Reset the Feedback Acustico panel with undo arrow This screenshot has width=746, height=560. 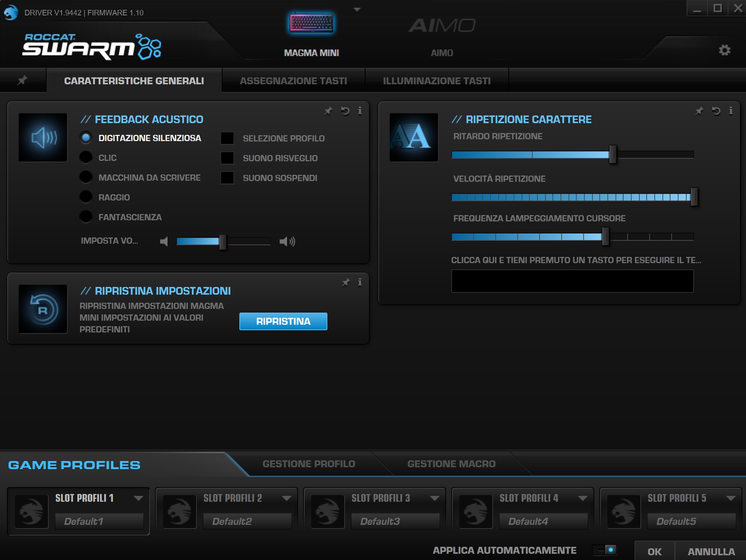tap(345, 111)
